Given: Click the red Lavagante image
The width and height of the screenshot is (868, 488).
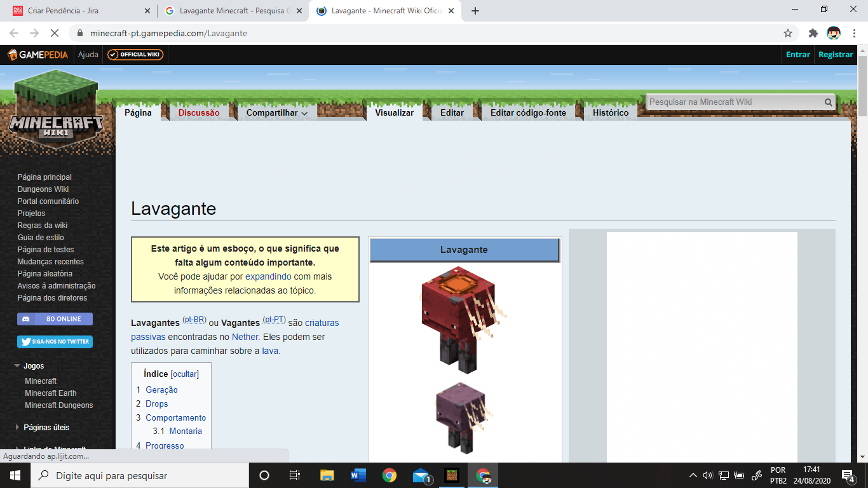Looking at the screenshot, I should pyautogui.click(x=464, y=320).
